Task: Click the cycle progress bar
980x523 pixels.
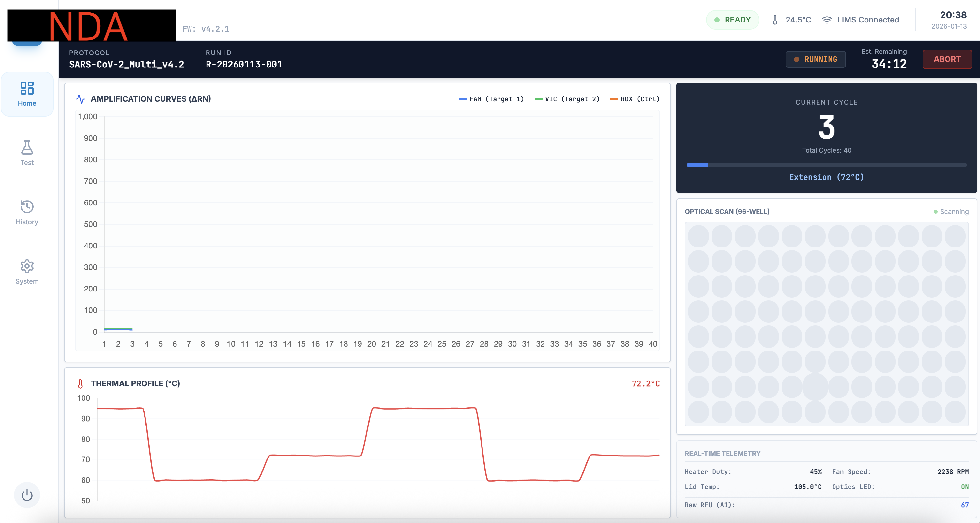Action: pyautogui.click(x=826, y=165)
